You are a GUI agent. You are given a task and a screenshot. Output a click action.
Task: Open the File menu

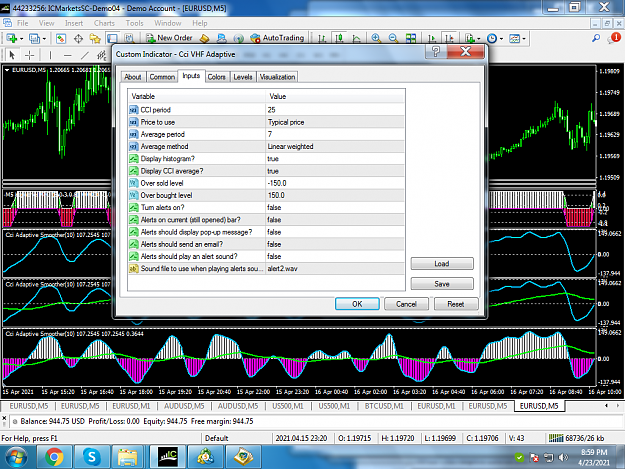22,23
